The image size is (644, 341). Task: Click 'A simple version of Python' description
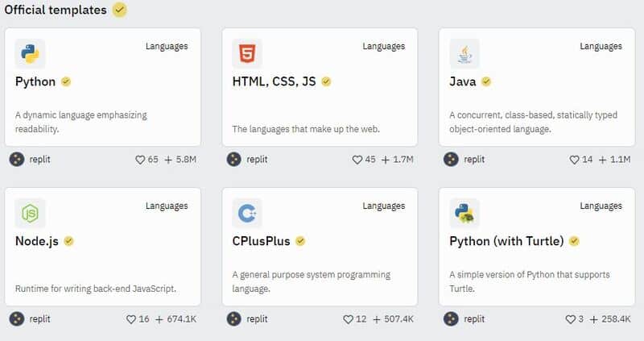coord(530,282)
